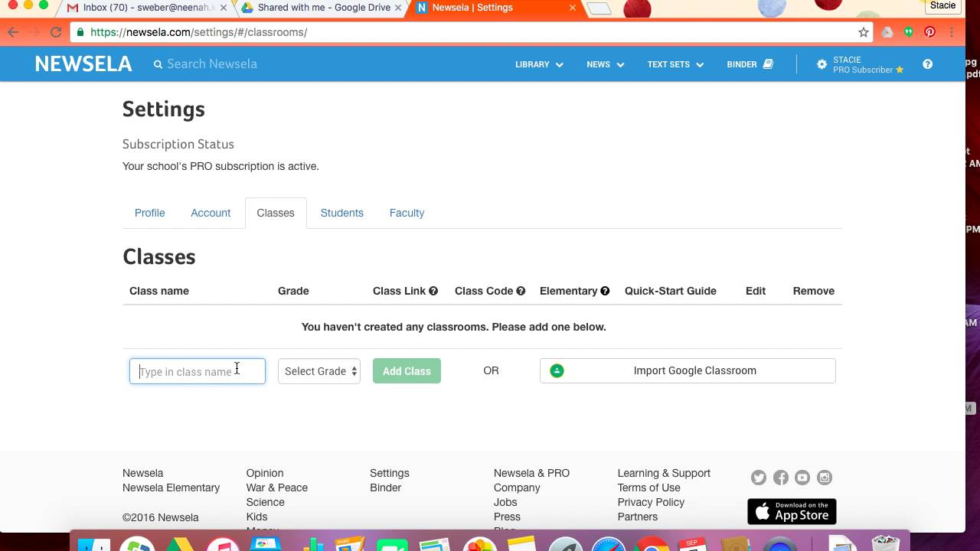This screenshot has height=551, width=980.
Task: Click the Google Classroom icon on import button
Action: (557, 370)
